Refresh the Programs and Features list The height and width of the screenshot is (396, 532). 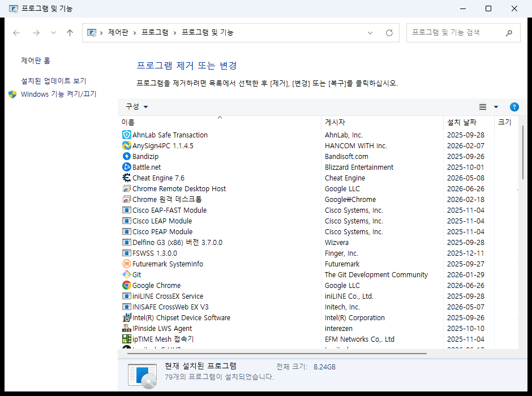pos(389,33)
